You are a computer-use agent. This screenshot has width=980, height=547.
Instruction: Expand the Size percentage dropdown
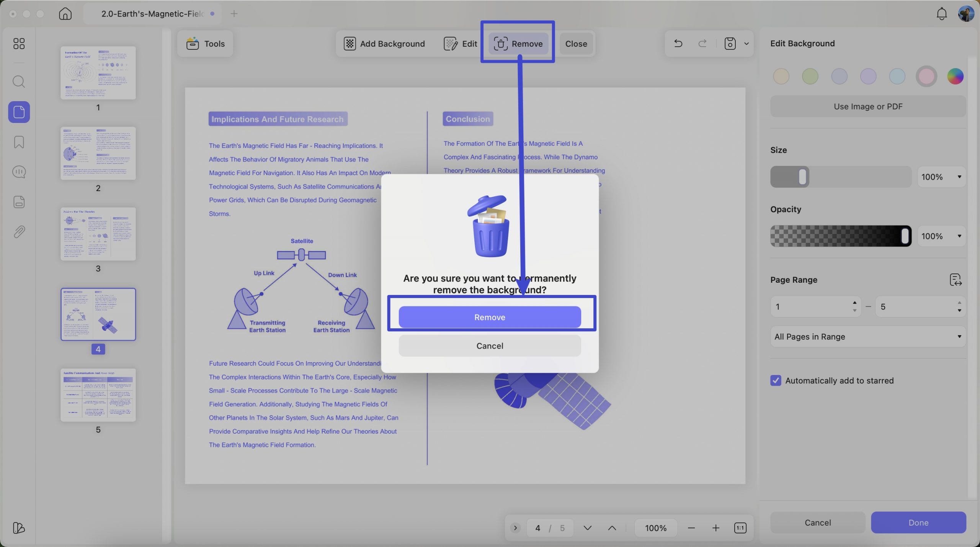click(x=941, y=177)
